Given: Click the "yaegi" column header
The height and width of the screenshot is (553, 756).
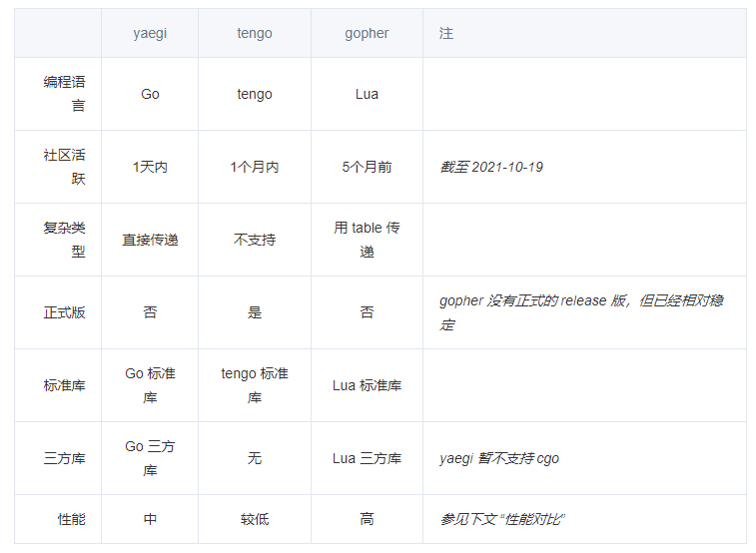Looking at the screenshot, I should coord(150,33).
